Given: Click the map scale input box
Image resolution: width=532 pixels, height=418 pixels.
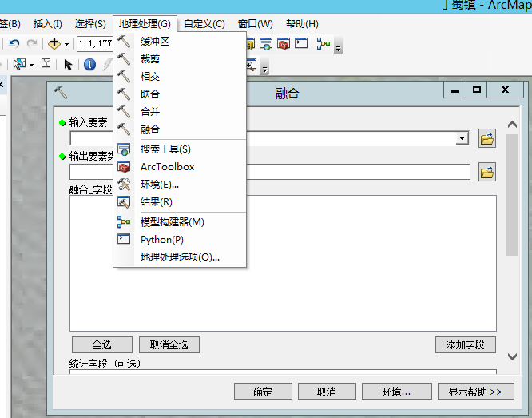Looking at the screenshot, I should 95,43.
